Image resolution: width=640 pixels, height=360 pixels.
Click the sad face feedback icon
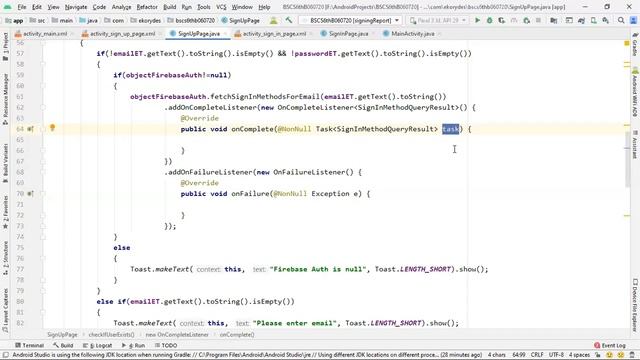pos(621,355)
